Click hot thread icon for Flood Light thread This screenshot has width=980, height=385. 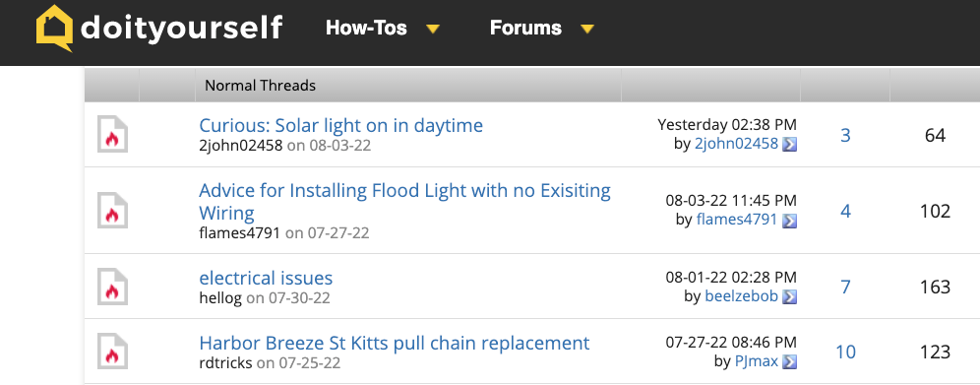pos(112,211)
